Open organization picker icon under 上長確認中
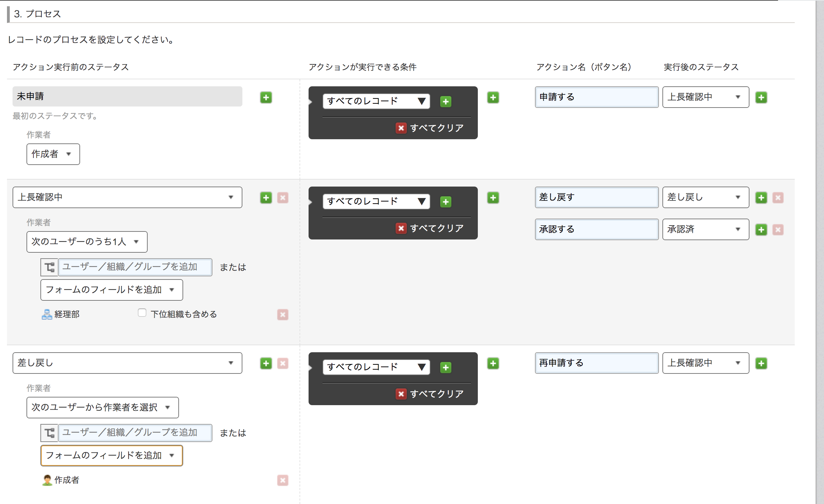The height and width of the screenshot is (504, 824). click(x=49, y=267)
